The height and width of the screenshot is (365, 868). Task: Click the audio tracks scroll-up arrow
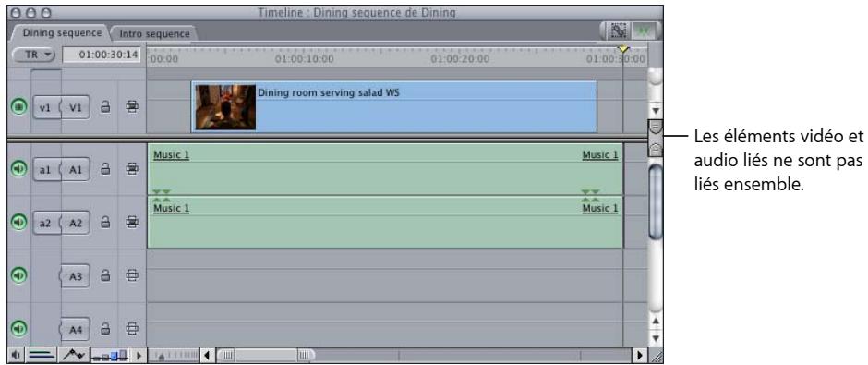(x=656, y=321)
